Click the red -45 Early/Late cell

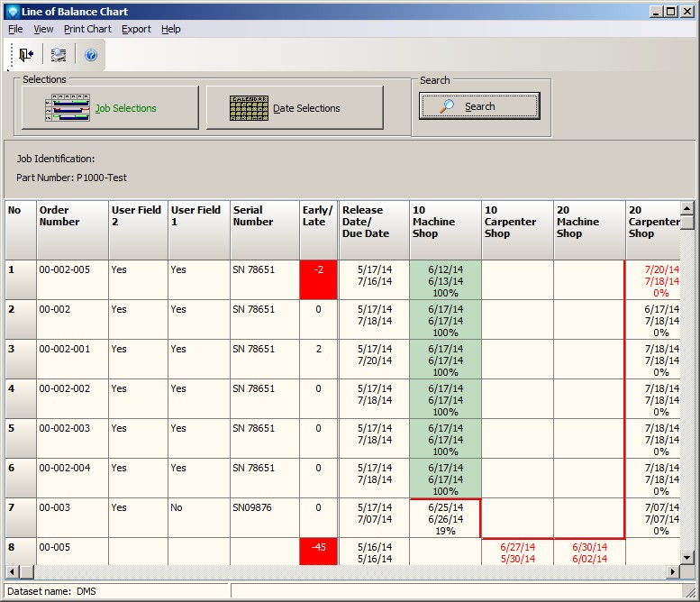(319, 552)
